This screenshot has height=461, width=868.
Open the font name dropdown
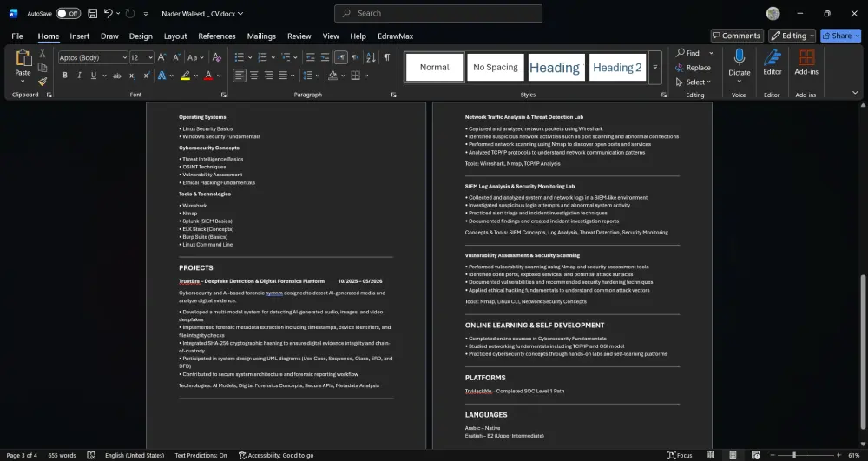click(x=124, y=57)
